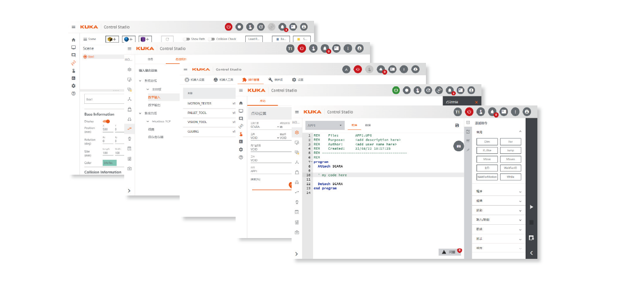The height and width of the screenshot is (286, 644).
Task: Expand the second window's sidebar with bottom chevron
Action: click(129, 190)
